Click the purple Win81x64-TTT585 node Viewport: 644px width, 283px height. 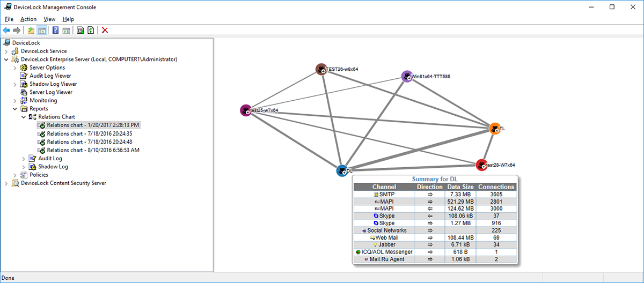(407, 76)
